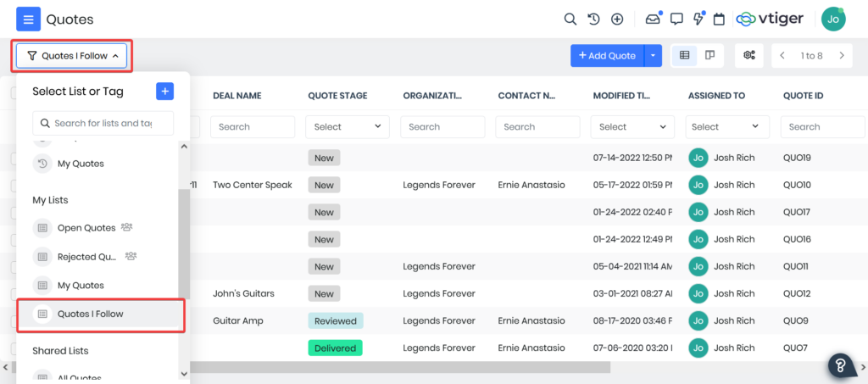Open the chat messages icon
The image size is (868, 384).
(676, 19)
